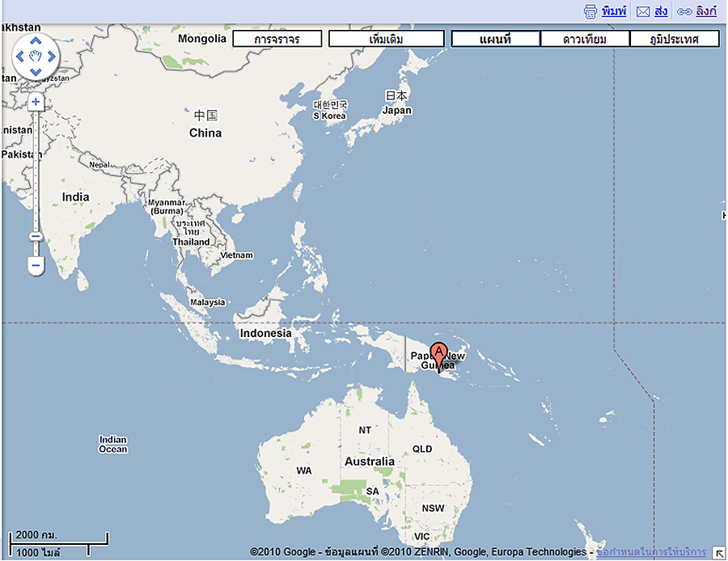The image size is (728, 561).
Task: Click the Thailand label on map
Action: click(191, 243)
